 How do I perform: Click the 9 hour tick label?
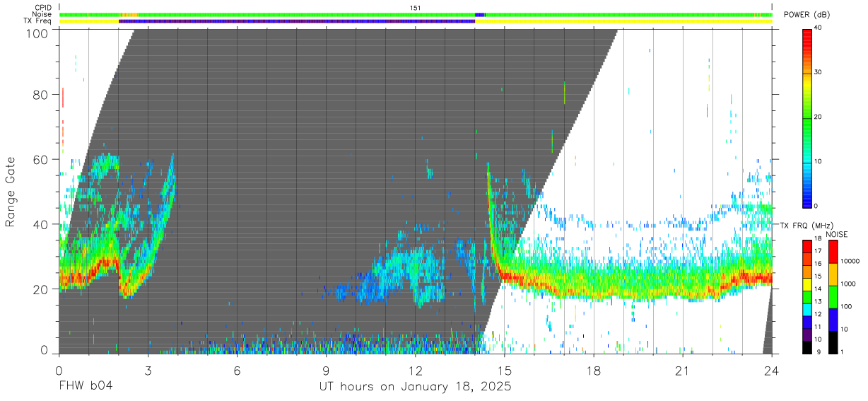tap(326, 369)
